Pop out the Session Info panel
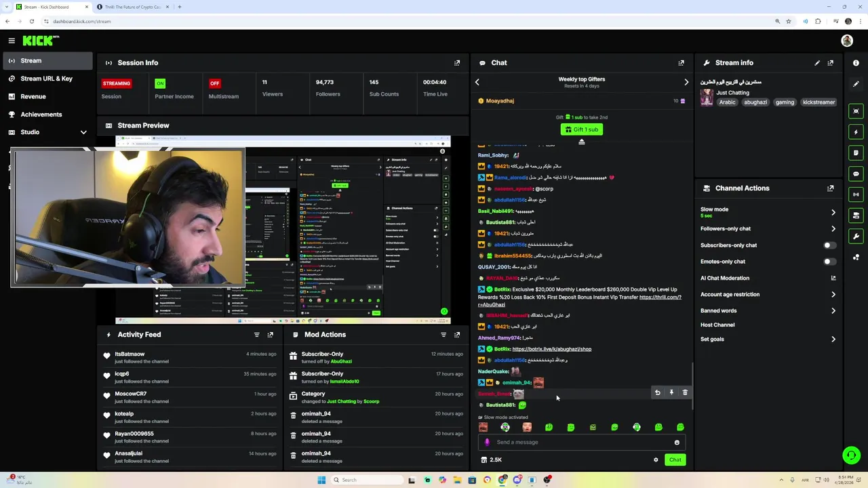The height and width of the screenshot is (488, 868). (x=457, y=63)
